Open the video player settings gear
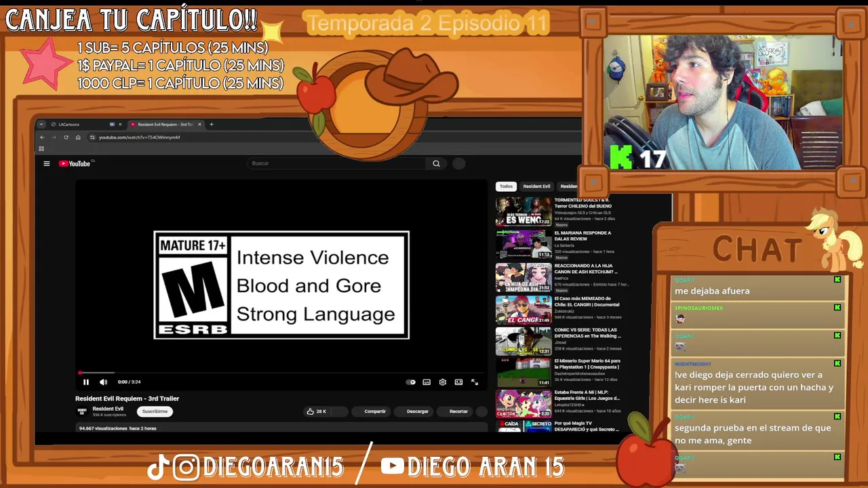This screenshot has width=868, height=488. point(443,382)
